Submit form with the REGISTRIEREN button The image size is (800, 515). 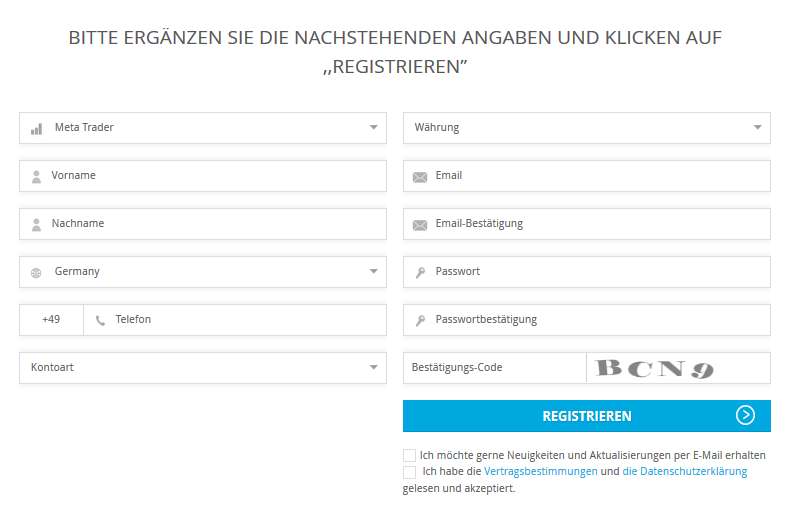tap(587, 416)
